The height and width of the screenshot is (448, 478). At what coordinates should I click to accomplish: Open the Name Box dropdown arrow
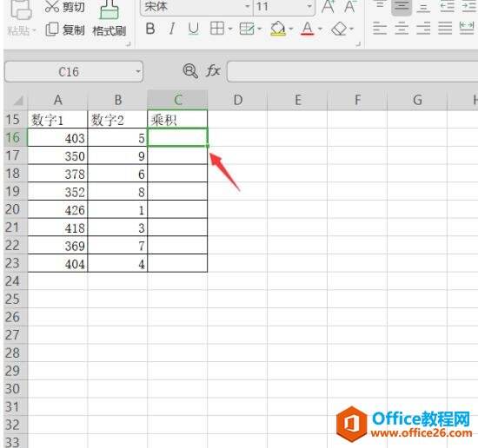click(x=138, y=72)
